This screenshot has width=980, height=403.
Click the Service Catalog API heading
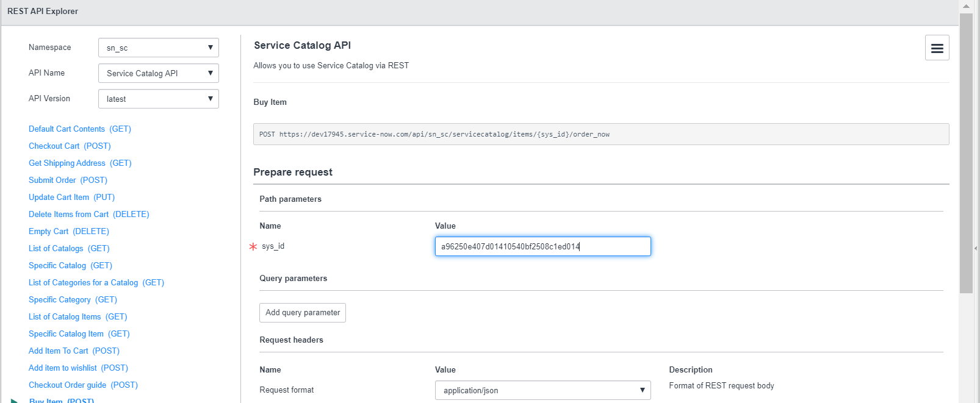[302, 45]
